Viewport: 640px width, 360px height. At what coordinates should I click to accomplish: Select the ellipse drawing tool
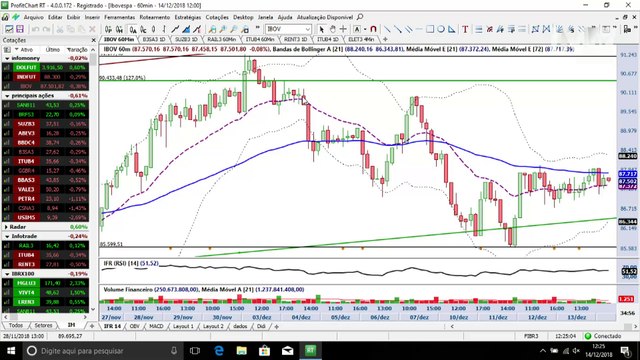tap(441, 29)
